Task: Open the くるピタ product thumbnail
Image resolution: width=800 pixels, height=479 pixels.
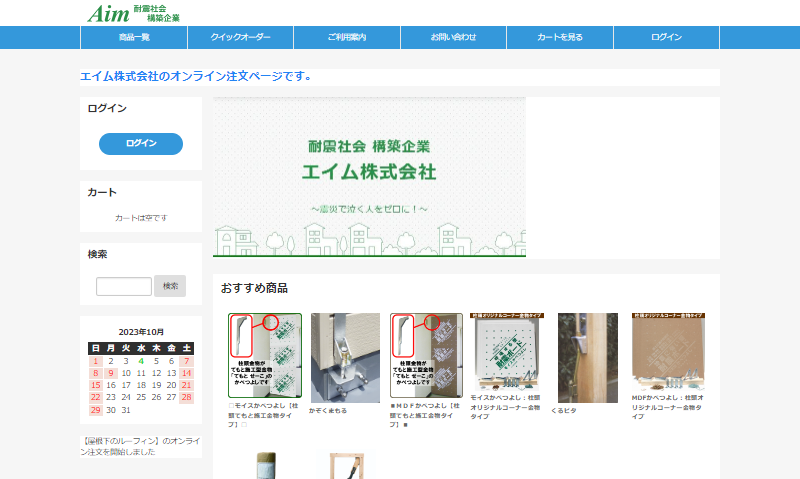Action: click(588, 358)
